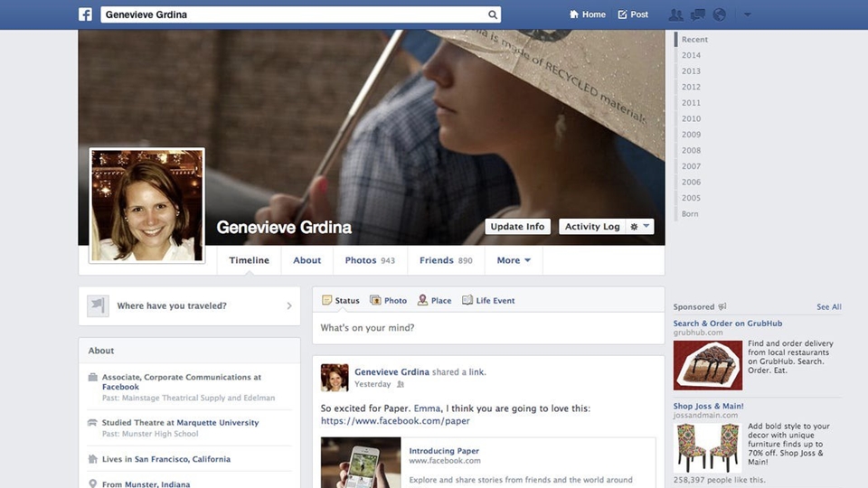Screen dimensions: 868x488
Task: Select the Life Event composer option
Action: pyautogui.click(x=488, y=300)
